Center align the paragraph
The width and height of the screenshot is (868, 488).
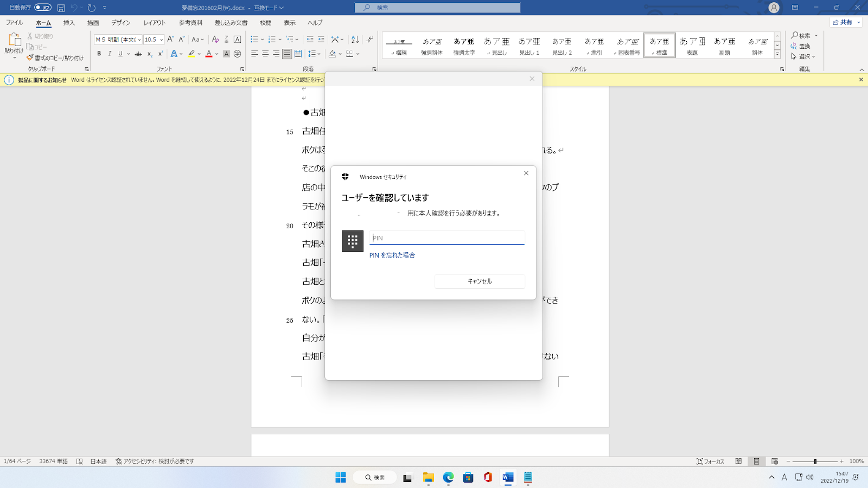(x=265, y=54)
